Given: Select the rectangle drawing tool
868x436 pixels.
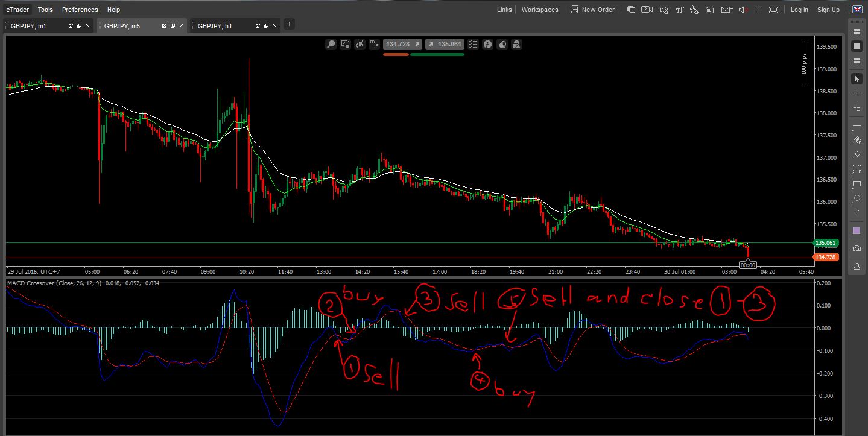Looking at the screenshot, I should [857, 185].
